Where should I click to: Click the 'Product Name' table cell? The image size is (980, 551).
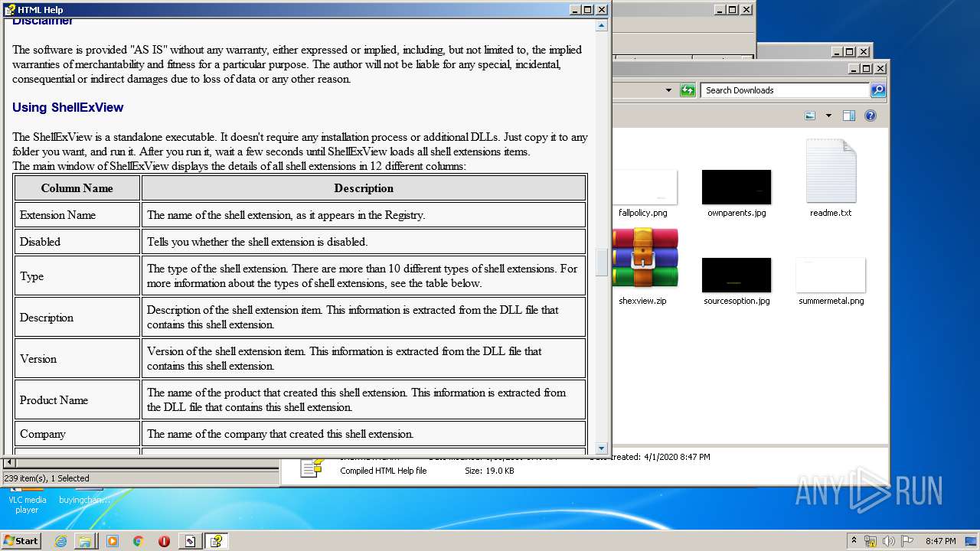tap(77, 400)
